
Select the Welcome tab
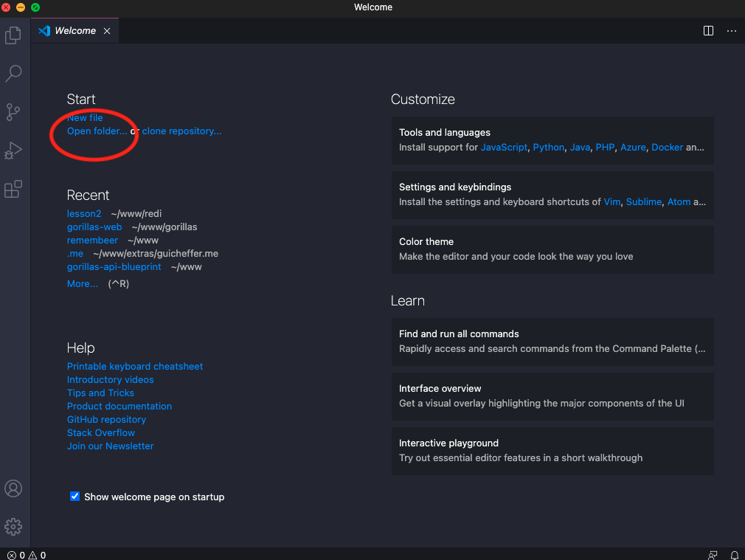(x=74, y=31)
